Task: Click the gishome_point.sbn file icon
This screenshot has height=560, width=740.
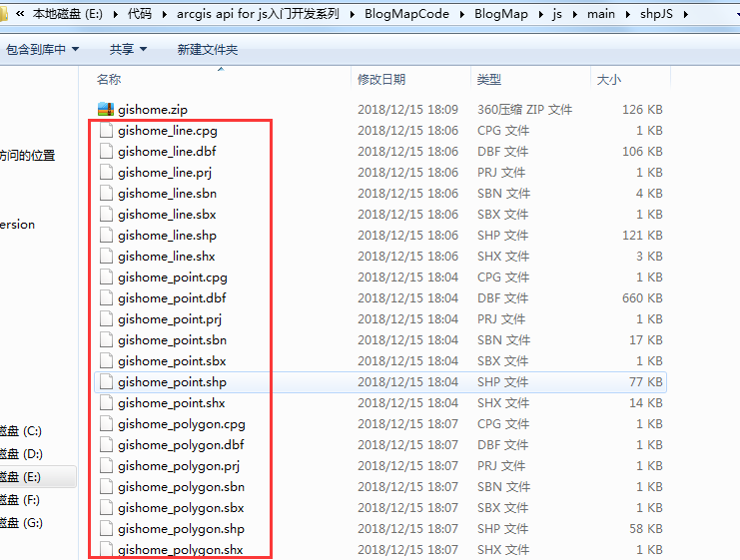Action: [106, 340]
